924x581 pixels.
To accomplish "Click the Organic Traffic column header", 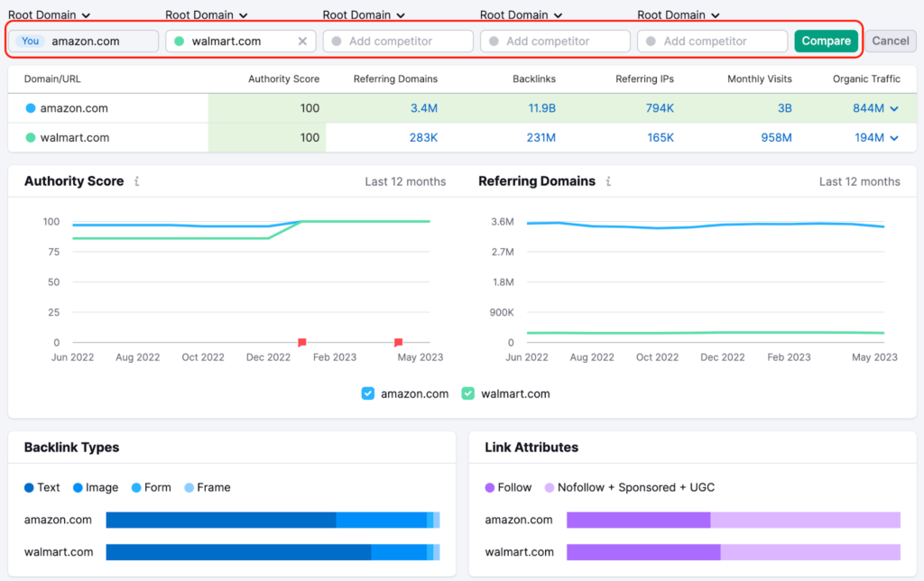I will [x=866, y=79].
